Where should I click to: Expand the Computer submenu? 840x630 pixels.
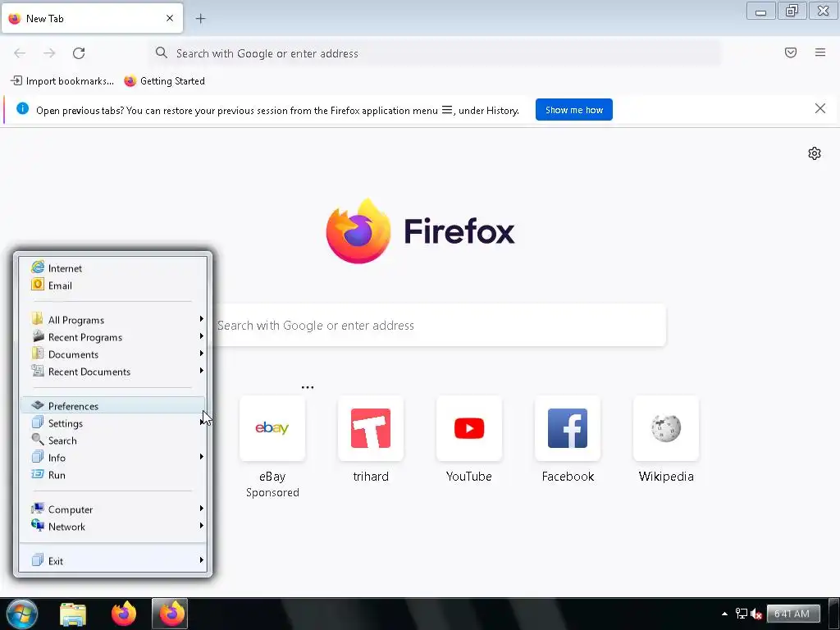(x=113, y=509)
